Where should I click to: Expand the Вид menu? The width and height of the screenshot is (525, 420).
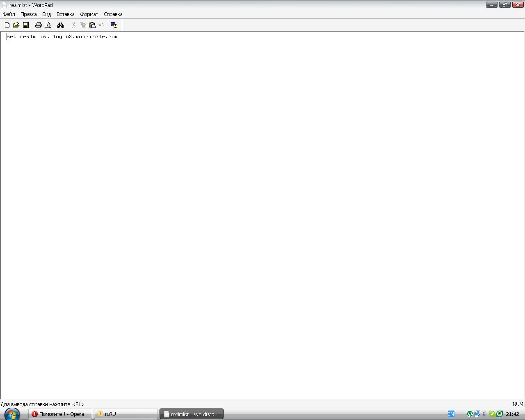click(46, 14)
